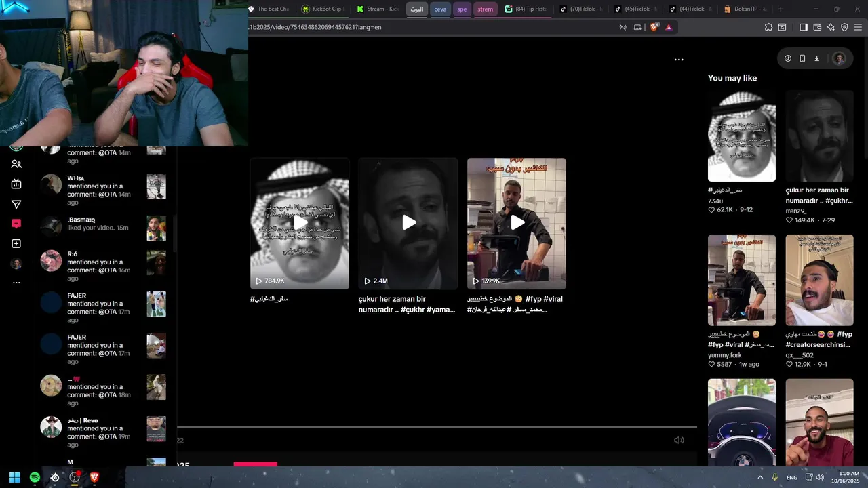Click the yummy.fork username link
The width and height of the screenshot is (868, 488).
pos(725,355)
